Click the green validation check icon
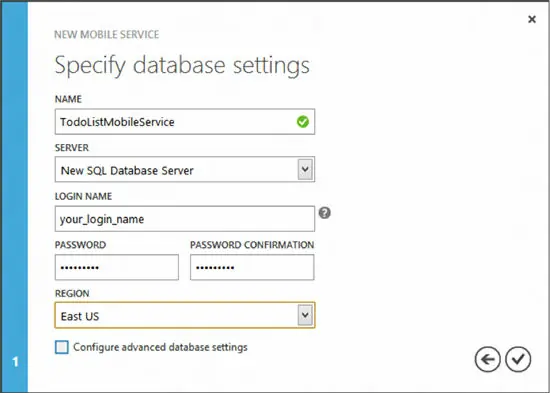This screenshot has width=550, height=393. [x=303, y=122]
